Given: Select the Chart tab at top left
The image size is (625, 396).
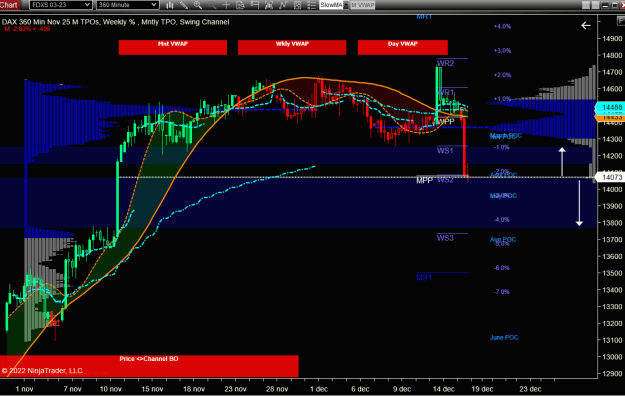Looking at the screenshot, I should (x=10, y=5).
